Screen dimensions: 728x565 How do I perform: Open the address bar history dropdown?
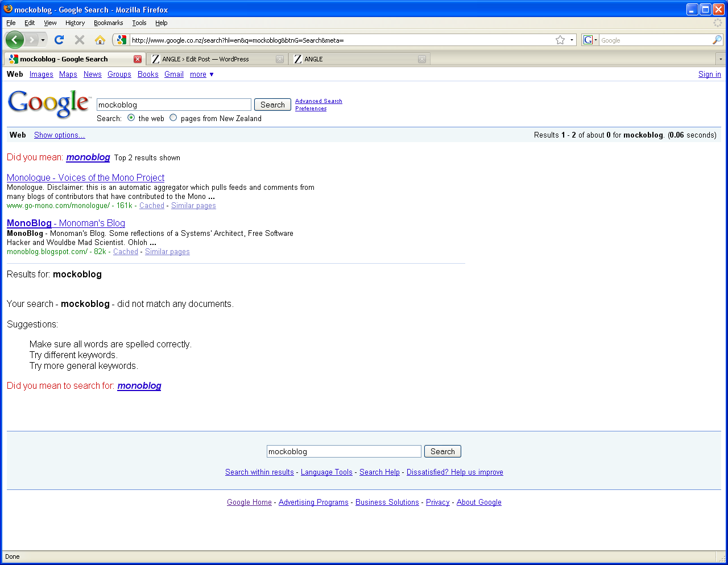[572, 40]
